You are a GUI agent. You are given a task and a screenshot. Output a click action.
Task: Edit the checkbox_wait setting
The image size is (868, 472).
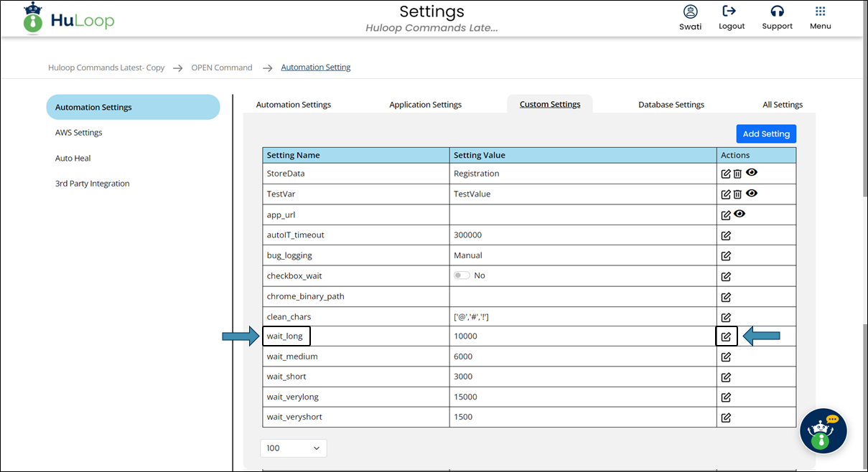[726, 276]
